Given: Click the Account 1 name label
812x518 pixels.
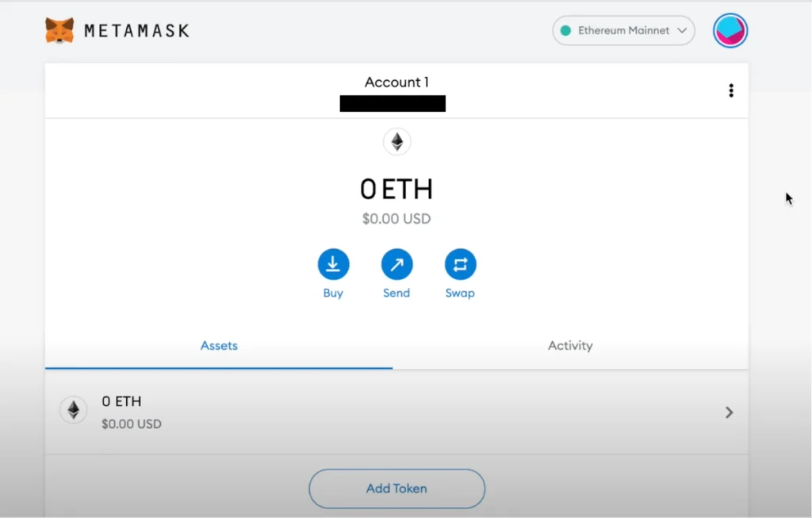Looking at the screenshot, I should click(x=396, y=82).
